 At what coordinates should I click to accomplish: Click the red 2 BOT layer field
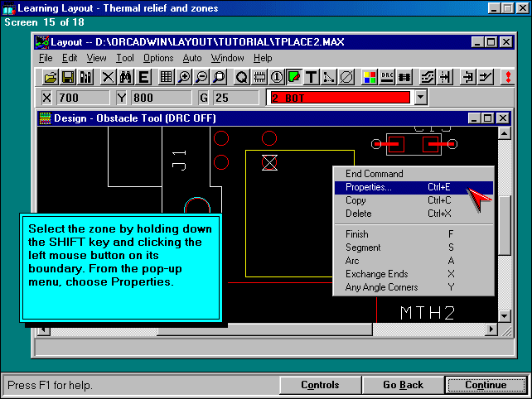pos(339,98)
